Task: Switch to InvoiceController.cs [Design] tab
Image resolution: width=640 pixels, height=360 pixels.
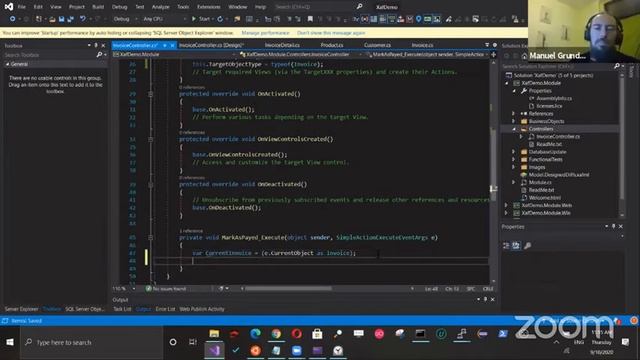Action: click(211, 45)
